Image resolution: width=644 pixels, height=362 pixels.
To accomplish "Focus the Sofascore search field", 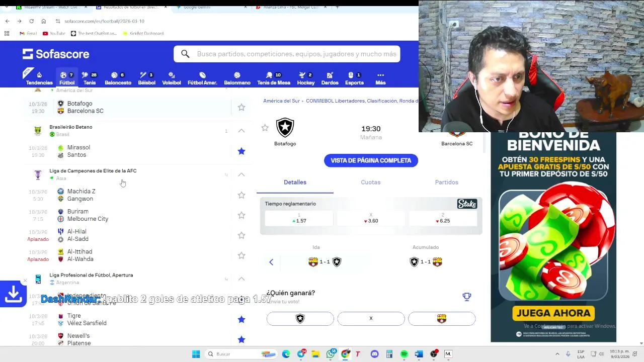I will pos(287,54).
